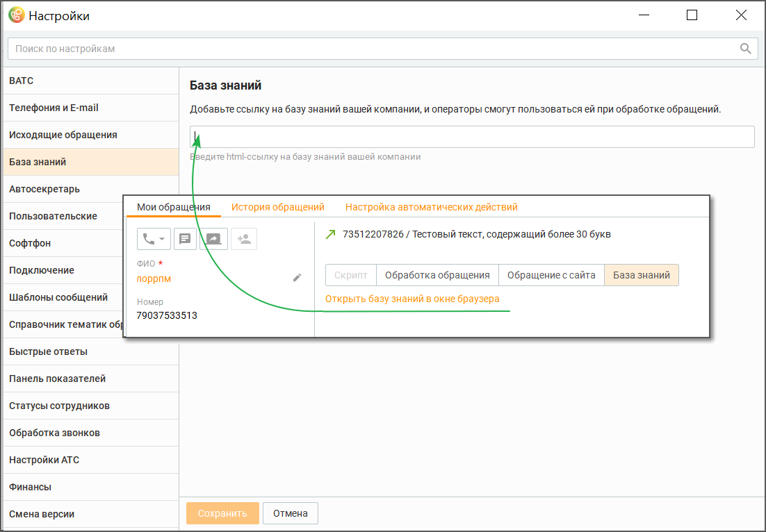This screenshot has height=532, width=766.
Task: Maximize the Настройки window
Action: [692, 15]
